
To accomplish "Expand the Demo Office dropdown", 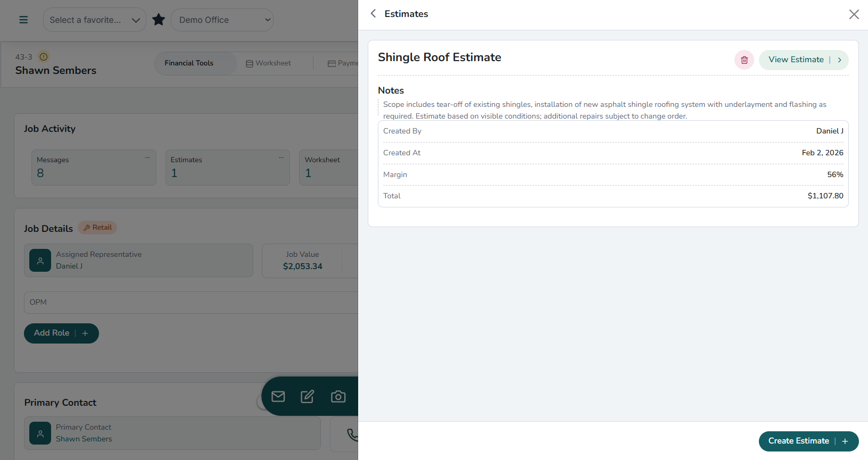I will click(222, 20).
